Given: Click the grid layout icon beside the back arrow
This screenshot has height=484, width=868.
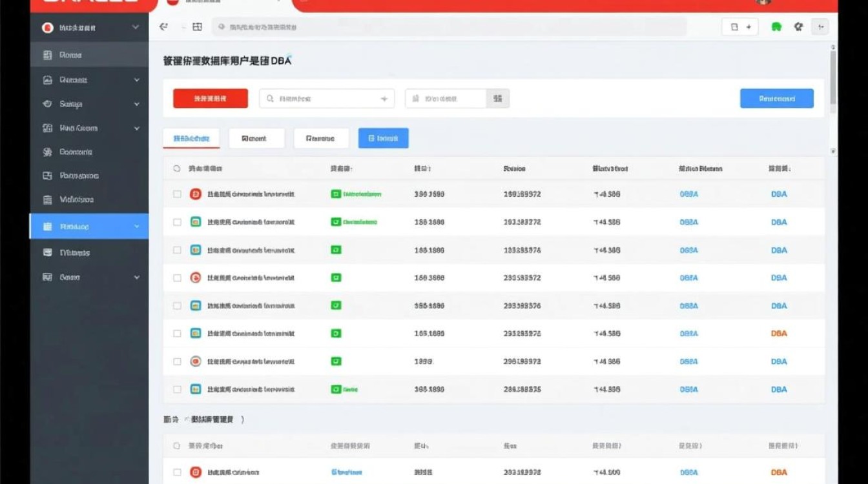Looking at the screenshot, I should click(x=196, y=26).
